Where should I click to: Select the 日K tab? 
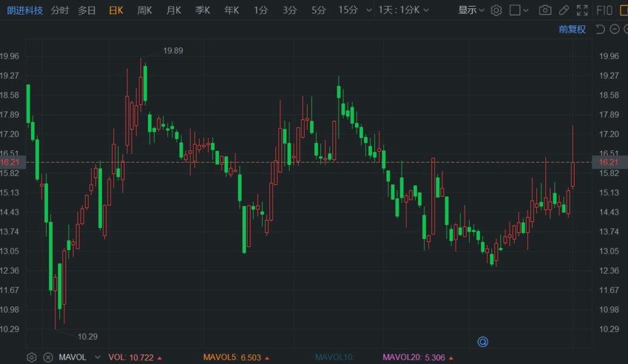click(116, 10)
